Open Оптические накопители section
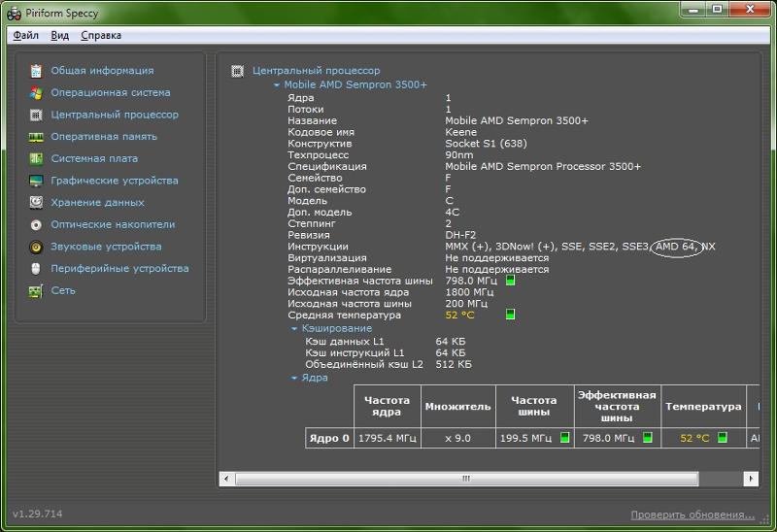777x532 pixels. [113, 225]
